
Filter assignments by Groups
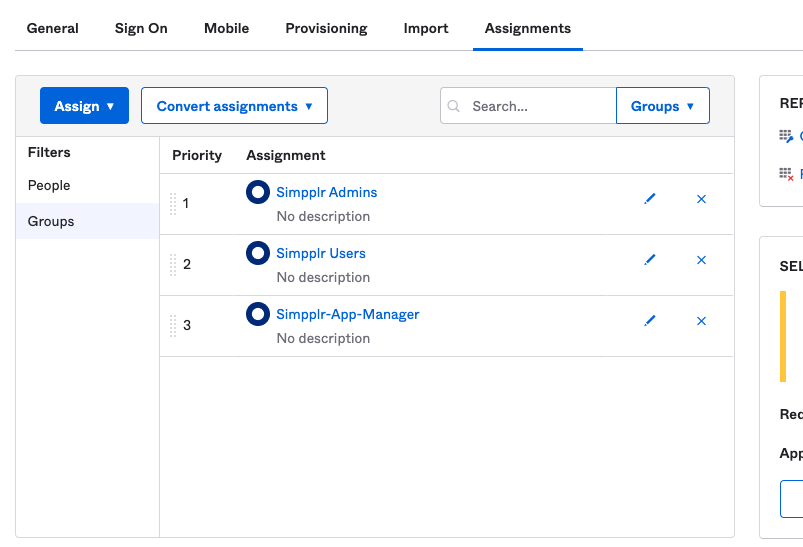[88, 221]
